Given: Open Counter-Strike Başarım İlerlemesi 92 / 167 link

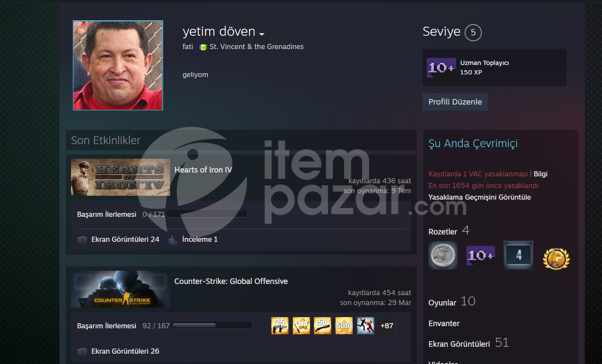Looking at the screenshot, I should coord(124,326).
